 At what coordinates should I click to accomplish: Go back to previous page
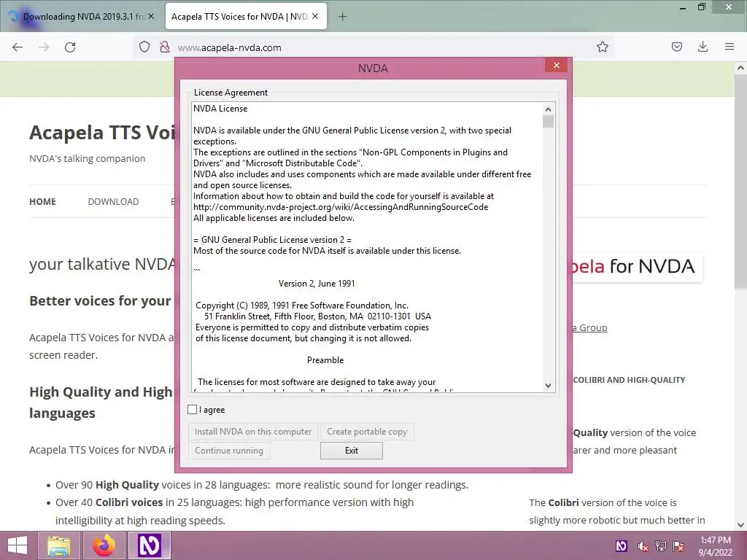point(18,47)
